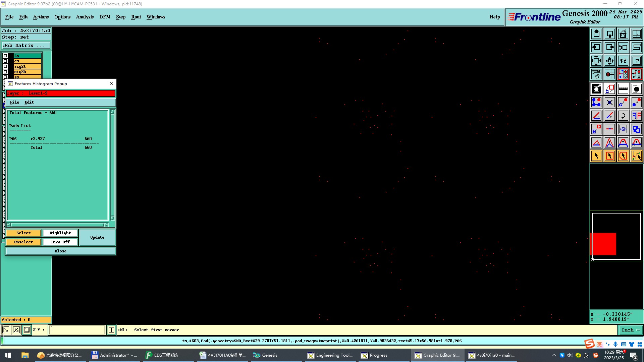Click the Highlight button in histogram popup
644x362 pixels.
[x=60, y=233]
